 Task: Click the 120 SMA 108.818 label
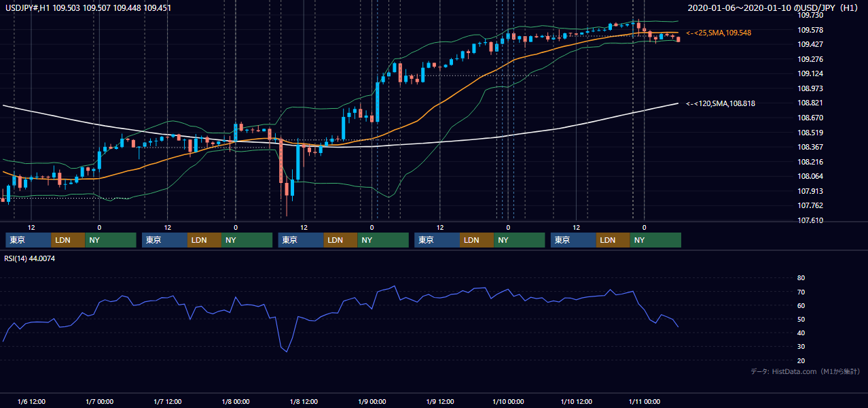(x=720, y=103)
